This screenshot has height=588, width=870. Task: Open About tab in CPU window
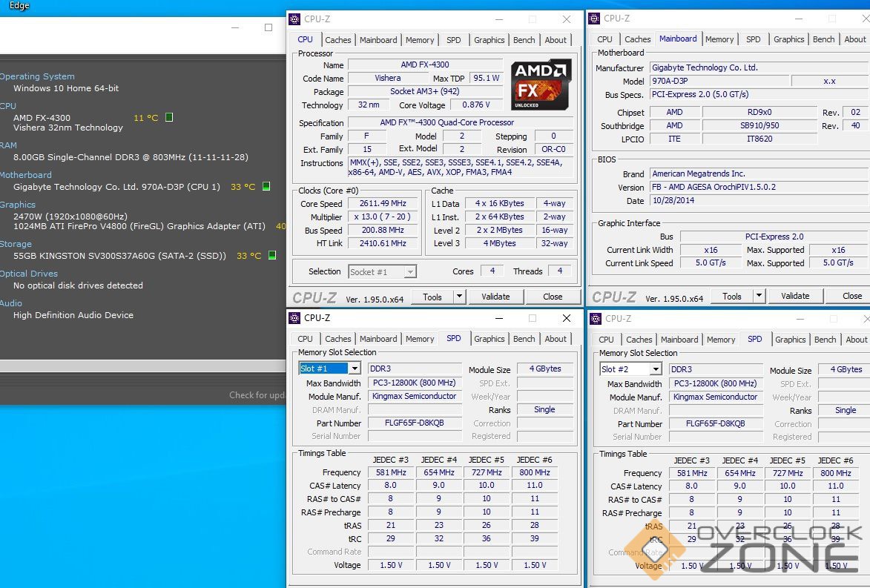[x=556, y=40]
